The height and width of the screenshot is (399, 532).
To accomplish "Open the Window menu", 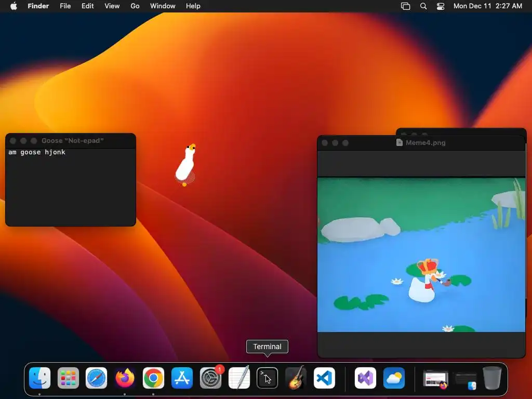I will 163,6.
